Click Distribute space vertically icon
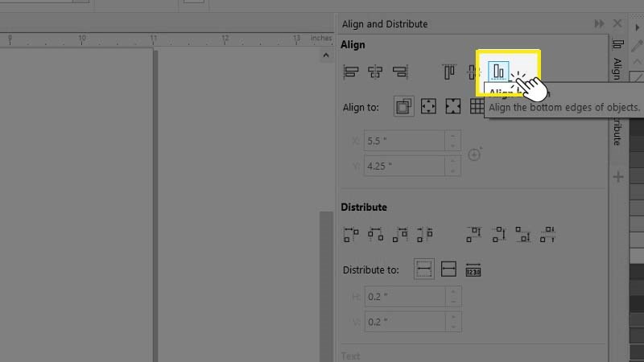 click(547, 234)
